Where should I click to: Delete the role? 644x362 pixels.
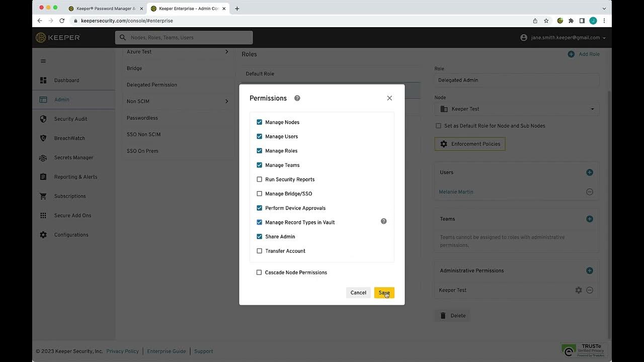coord(453,316)
